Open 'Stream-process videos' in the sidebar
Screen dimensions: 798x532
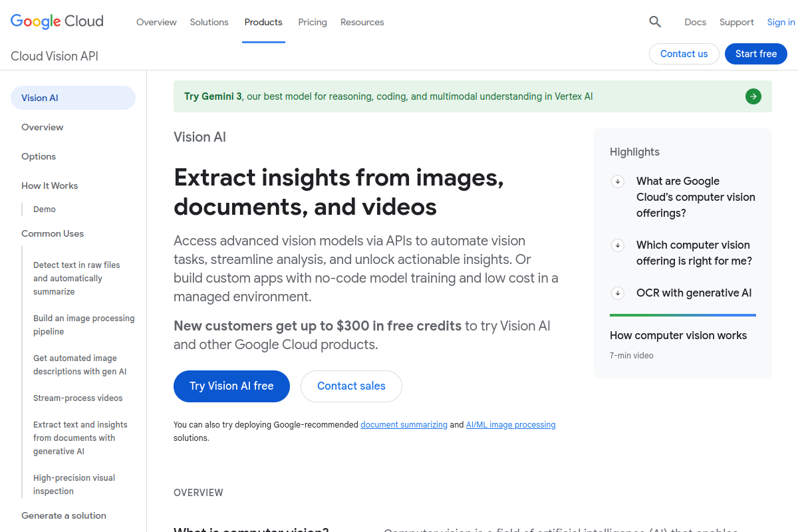pos(77,398)
